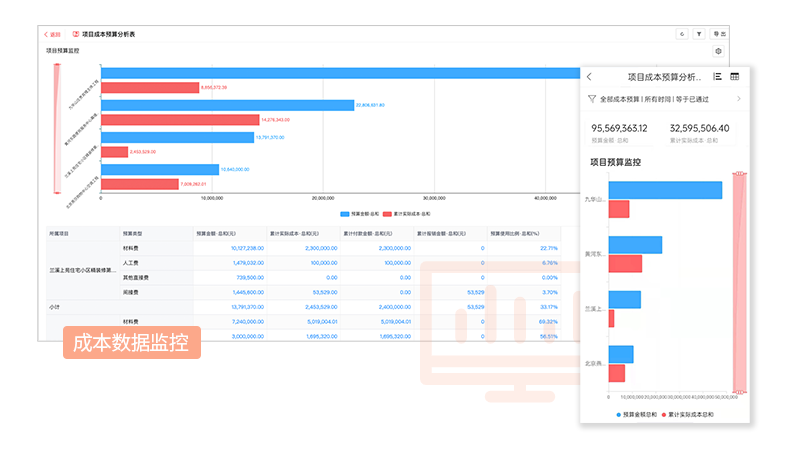
Task: Click the refresh icon in the top toolbar
Action: (x=681, y=34)
